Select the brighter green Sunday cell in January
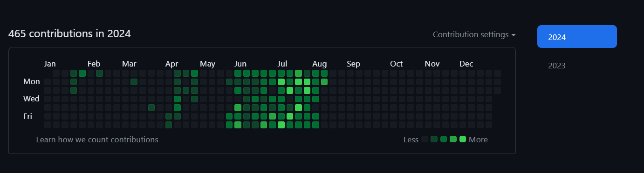This screenshot has height=173, width=644. (x=82, y=73)
